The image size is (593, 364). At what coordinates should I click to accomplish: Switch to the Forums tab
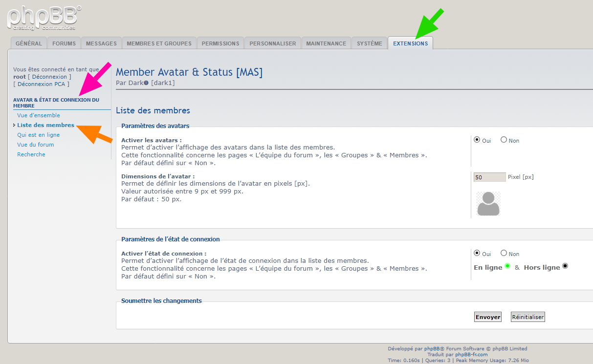(x=64, y=43)
